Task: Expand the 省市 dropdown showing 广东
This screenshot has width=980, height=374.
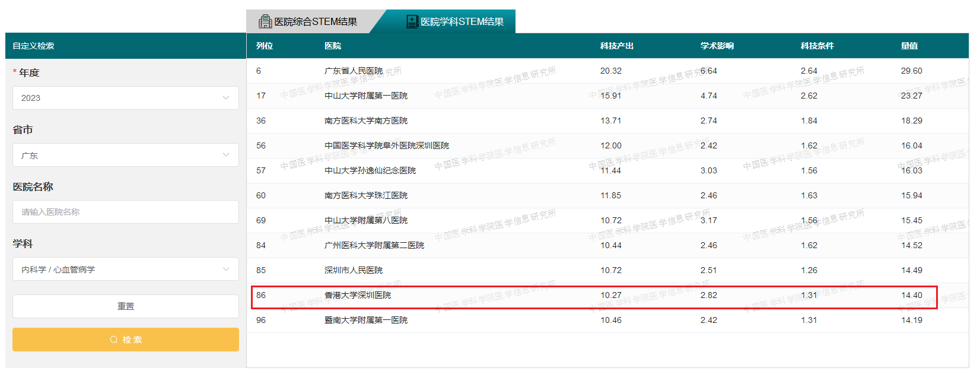Action: coord(126,155)
